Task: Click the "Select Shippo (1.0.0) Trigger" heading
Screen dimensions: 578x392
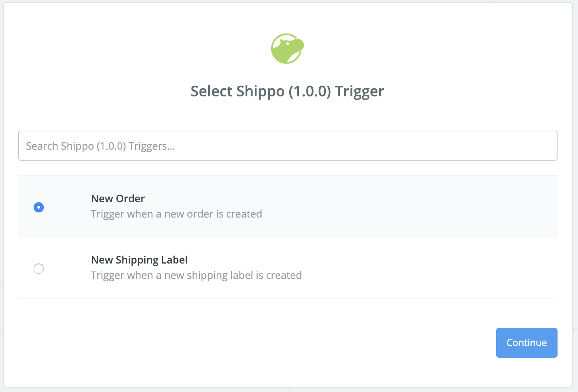Action: point(288,91)
